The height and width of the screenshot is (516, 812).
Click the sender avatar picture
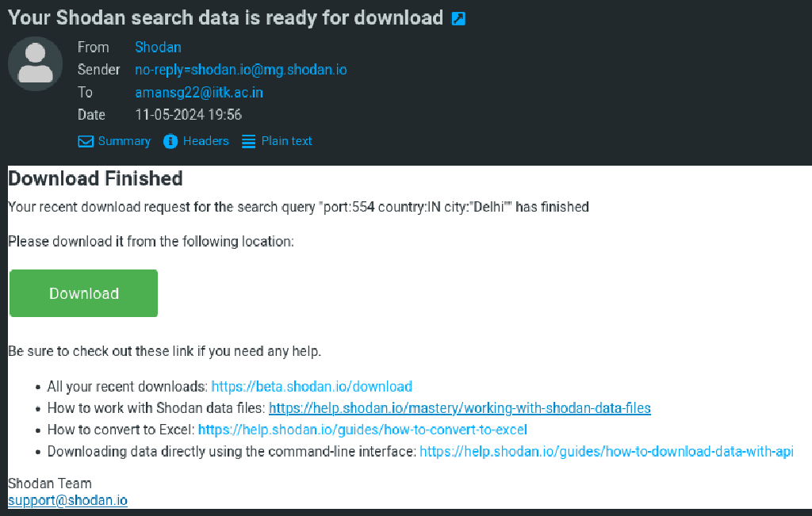(35, 63)
